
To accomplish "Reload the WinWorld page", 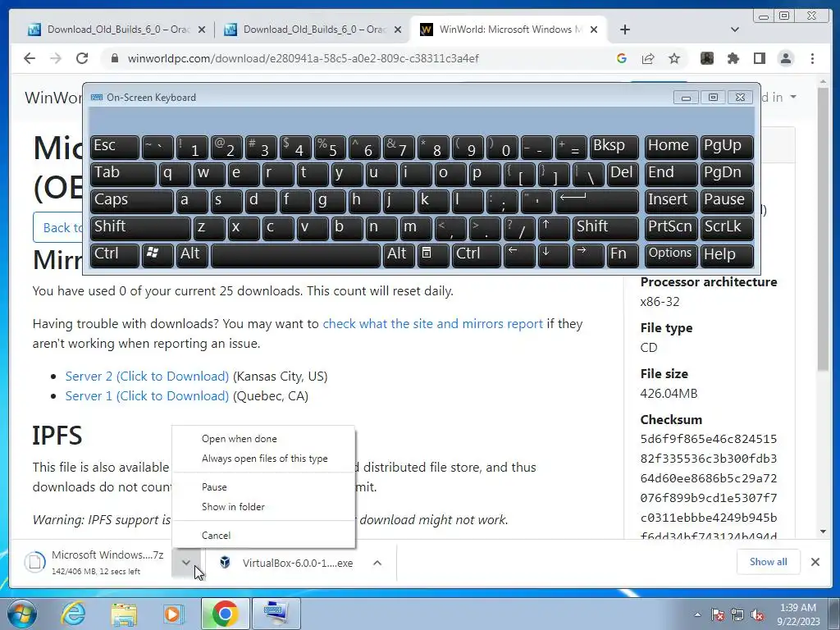I will click(82, 58).
